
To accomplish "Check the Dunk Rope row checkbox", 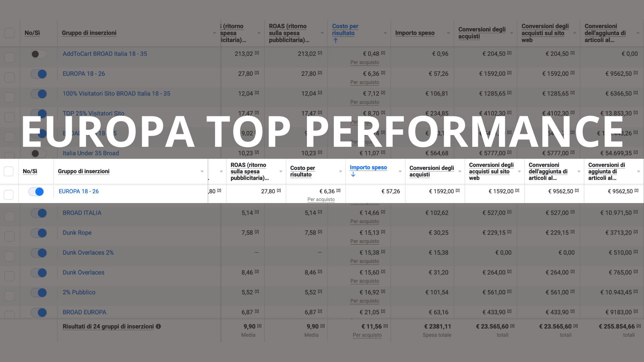I will (x=9, y=236).
